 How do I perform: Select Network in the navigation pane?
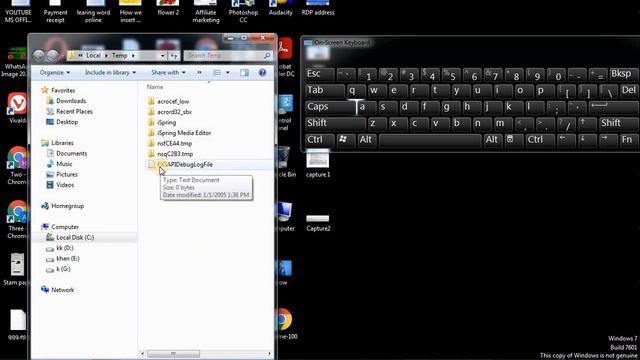62,290
